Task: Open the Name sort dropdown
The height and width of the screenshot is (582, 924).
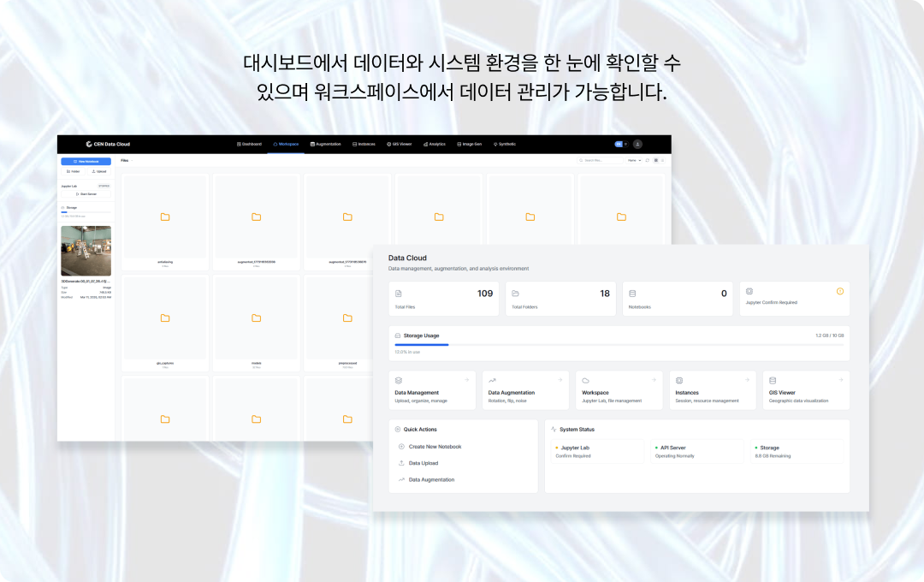Action: coord(634,160)
